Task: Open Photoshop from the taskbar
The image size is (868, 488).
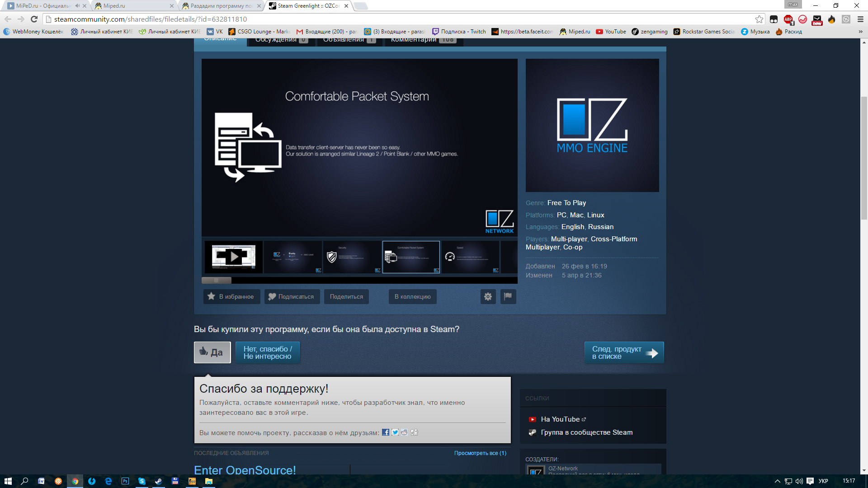Action: [x=125, y=481]
